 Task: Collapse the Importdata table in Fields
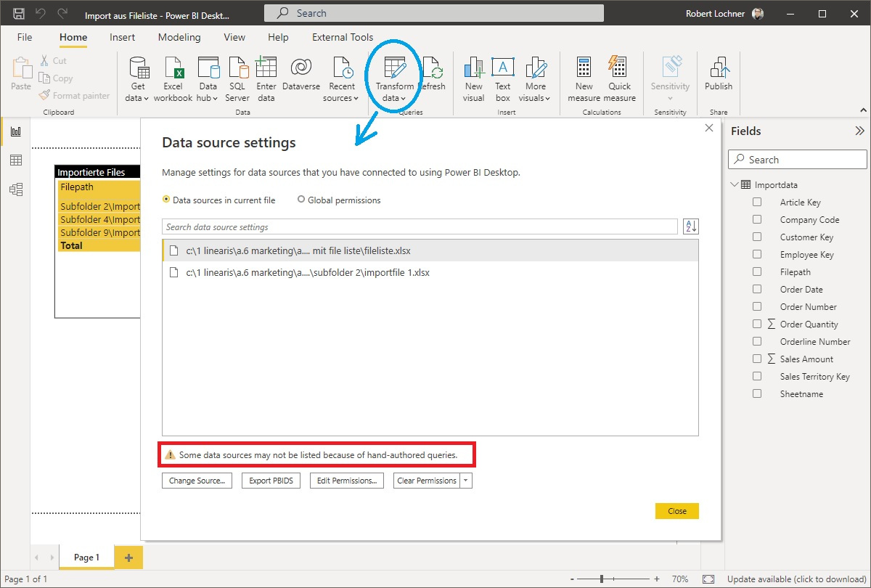coord(734,184)
